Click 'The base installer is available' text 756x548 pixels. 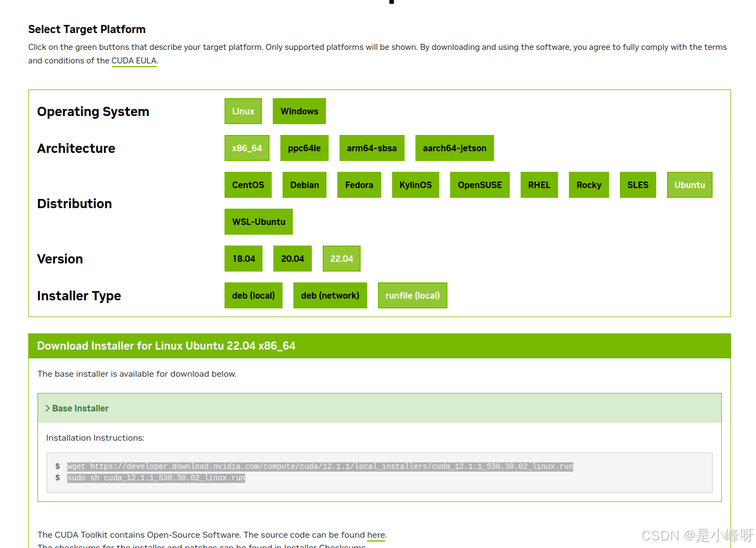click(137, 374)
